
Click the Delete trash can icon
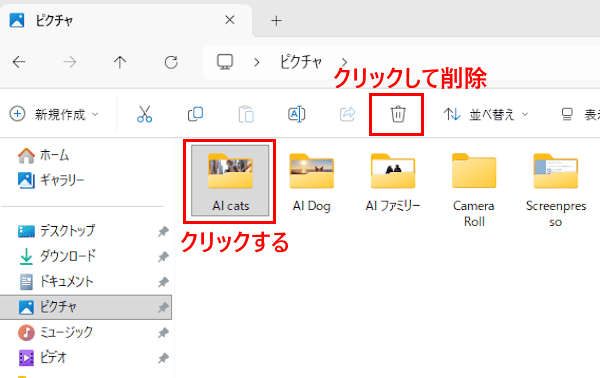pos(398,114)
